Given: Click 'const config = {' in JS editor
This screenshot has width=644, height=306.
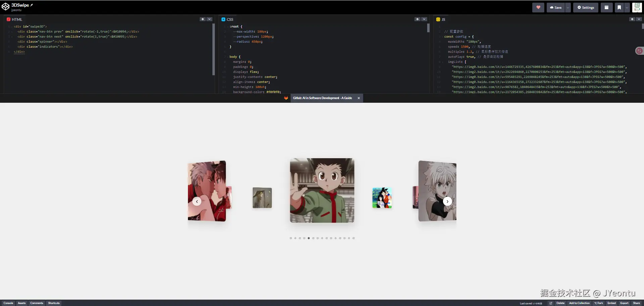Looking at the screenshot, I should click(459, 37).
